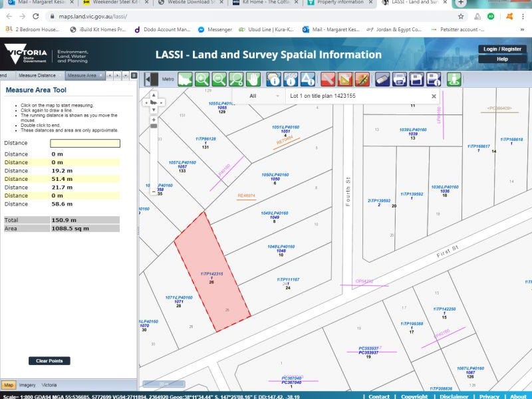This screenshot has width=532, height=399.
Task: Click the browser address bar
Action: click(251, 16)
